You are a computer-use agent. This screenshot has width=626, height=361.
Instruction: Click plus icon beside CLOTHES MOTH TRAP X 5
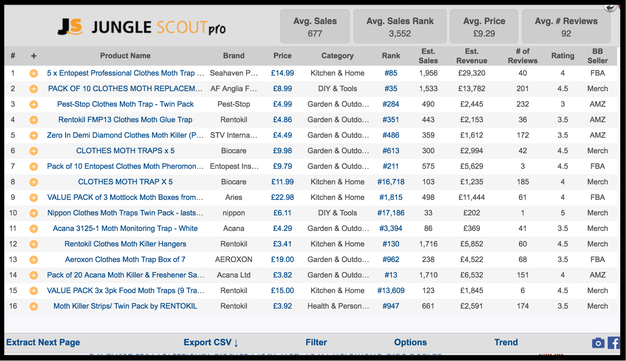click(34, 182)
